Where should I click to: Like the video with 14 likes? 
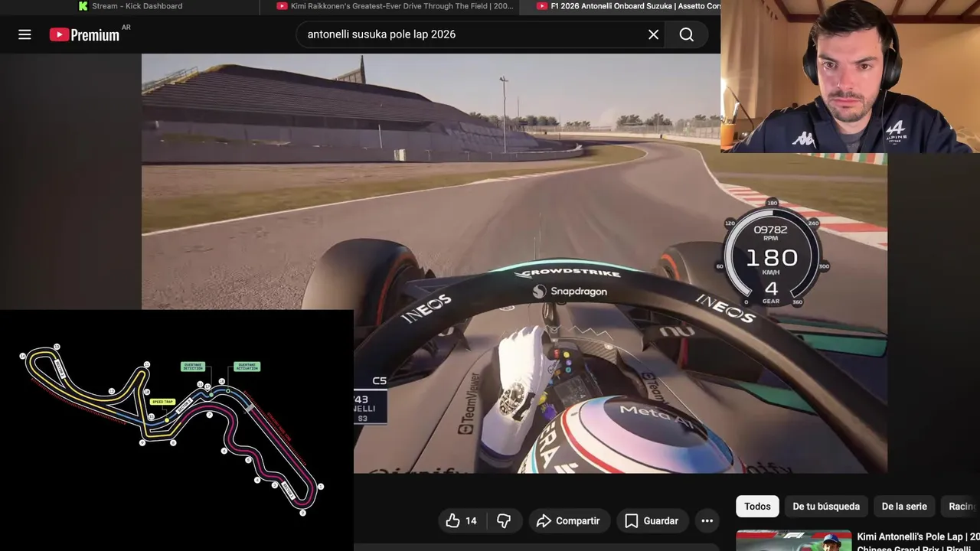tap(462, 520)
